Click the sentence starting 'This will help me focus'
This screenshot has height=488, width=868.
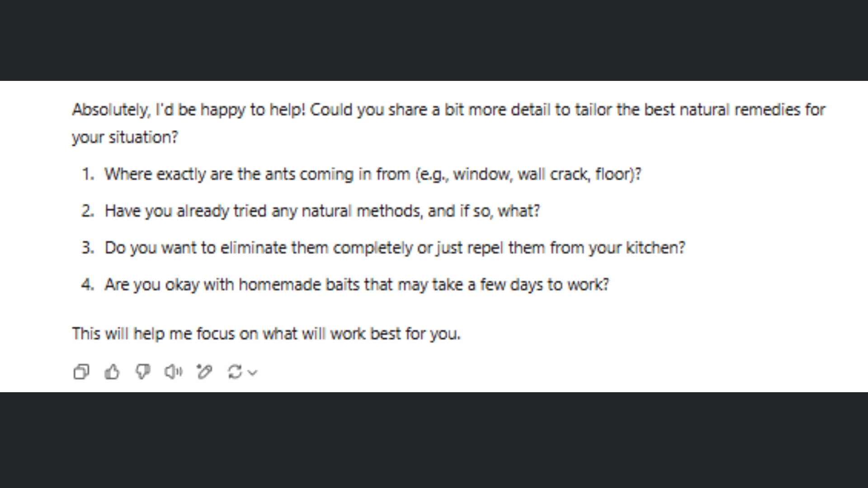[266, 334]
